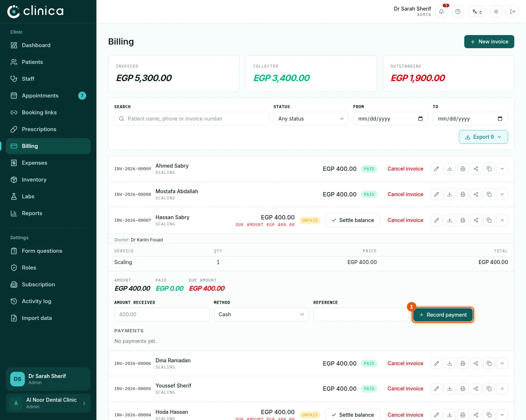
Task: Go to Dashboard in the sidebar
Action: 48,45
